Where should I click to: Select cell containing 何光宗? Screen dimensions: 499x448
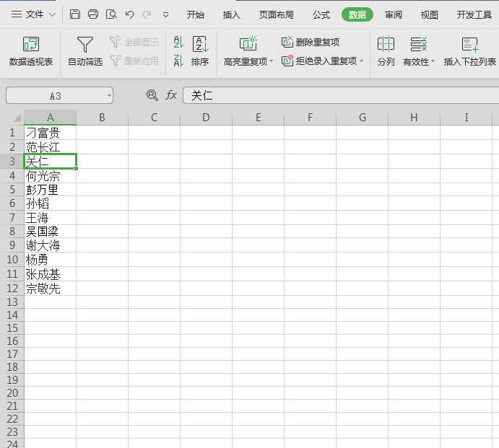51,175
